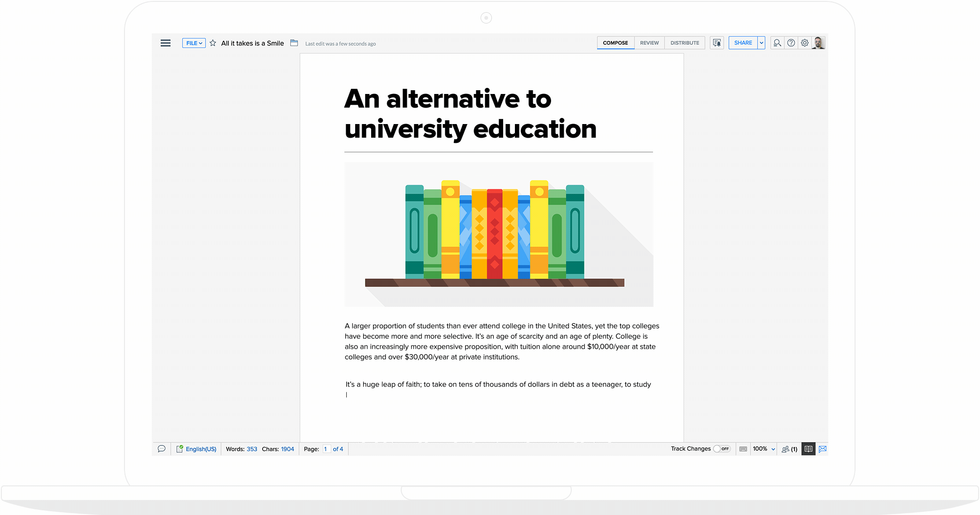
Task: Click the language English(US) icon
Action: point(181,449)
